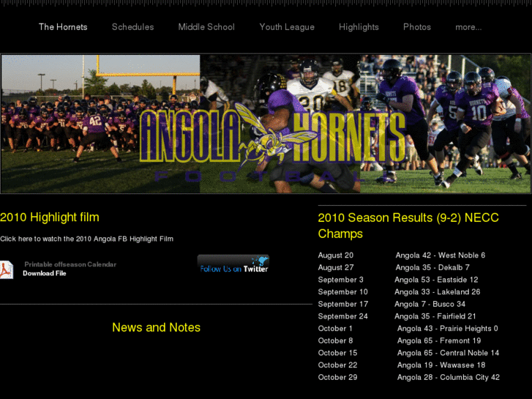532x399 pixels.
Task: Open the Youth League page
Action: point(287,27)
